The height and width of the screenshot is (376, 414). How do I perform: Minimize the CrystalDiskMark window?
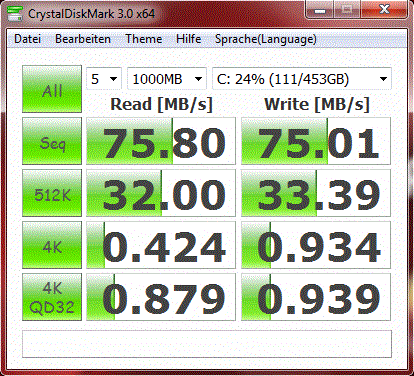tap(320, 10)
